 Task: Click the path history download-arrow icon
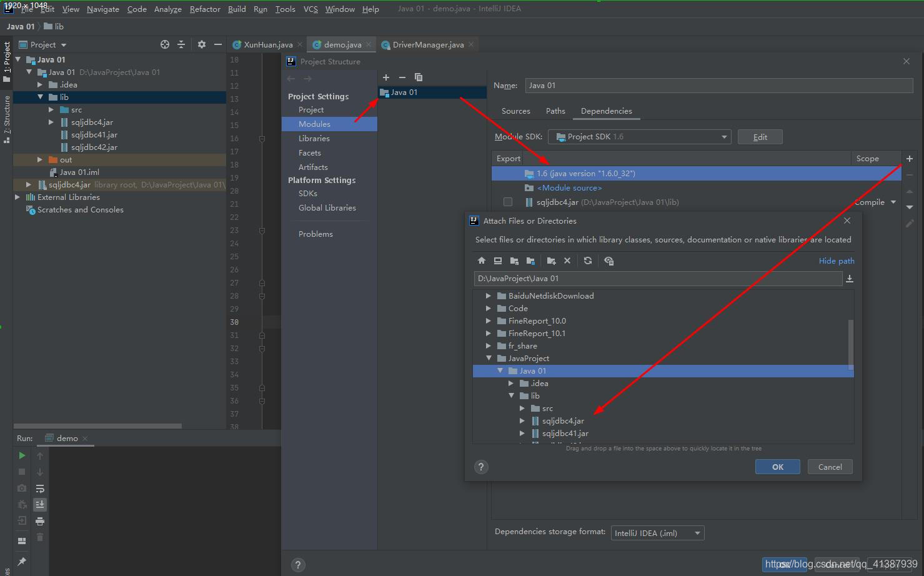click(850, 279)
